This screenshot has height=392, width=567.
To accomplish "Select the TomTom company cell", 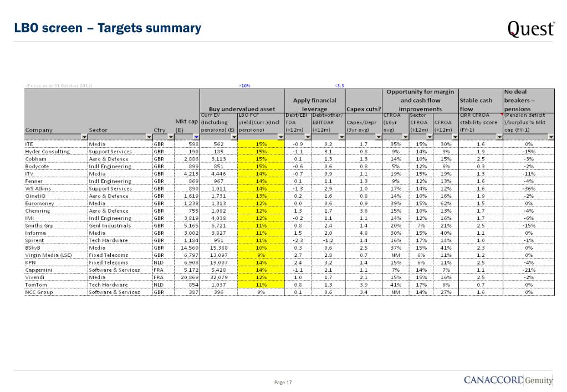I will coord(56,285).
